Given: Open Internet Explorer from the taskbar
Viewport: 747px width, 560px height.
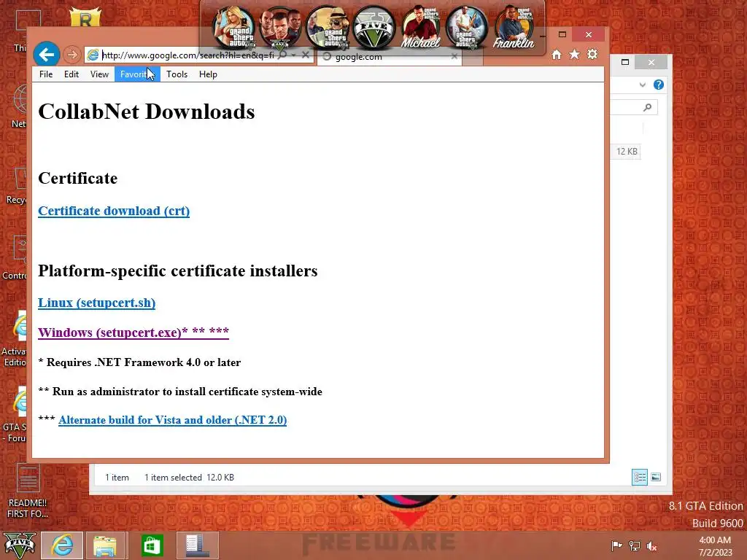Looking at the screenshot, I should click(x=62, y=545).
